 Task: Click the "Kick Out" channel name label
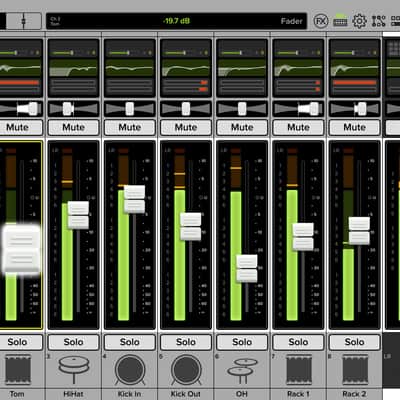pos(186,394)
